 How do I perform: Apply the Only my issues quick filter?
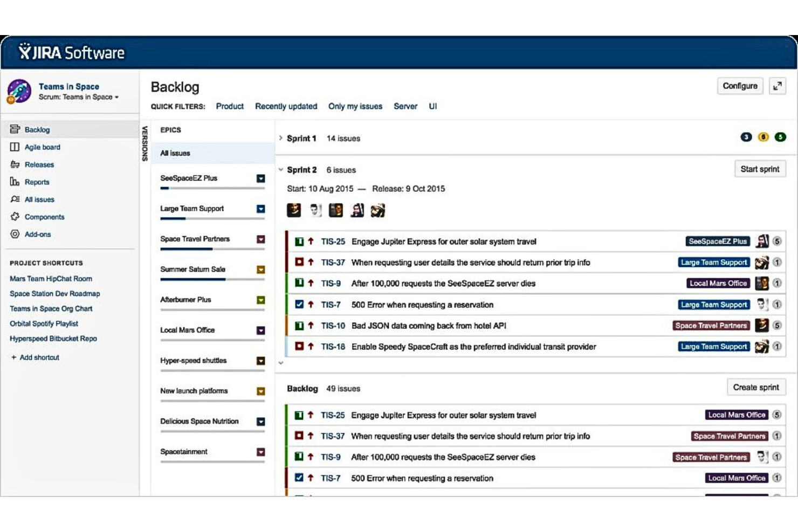click(x=355, y=106)
